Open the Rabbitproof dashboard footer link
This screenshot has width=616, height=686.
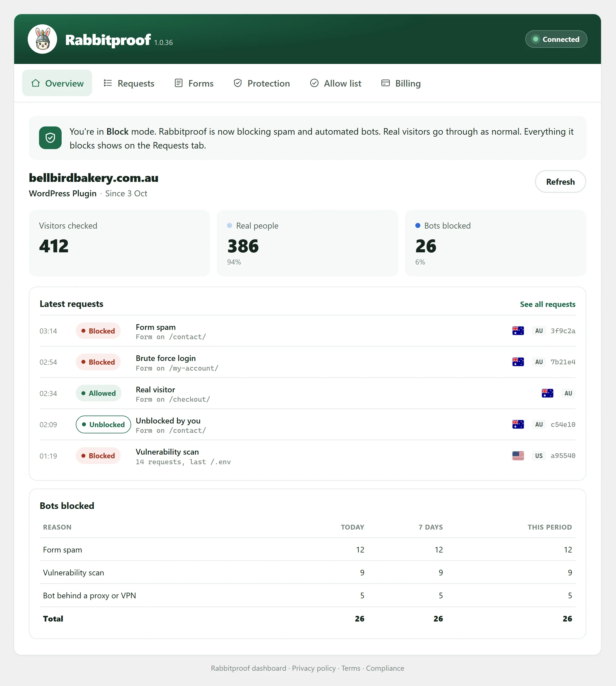248,668
